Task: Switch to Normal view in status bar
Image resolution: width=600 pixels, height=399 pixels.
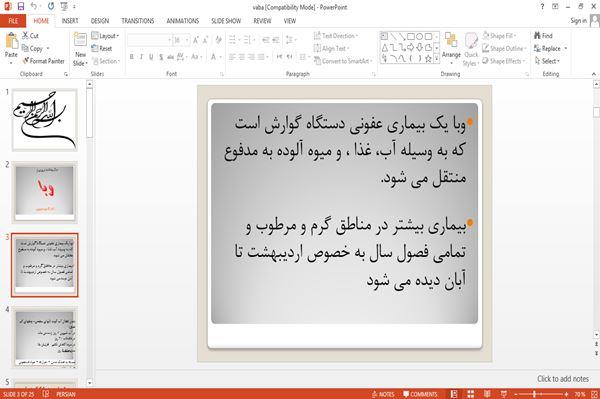Action: [x=454, y=394]
